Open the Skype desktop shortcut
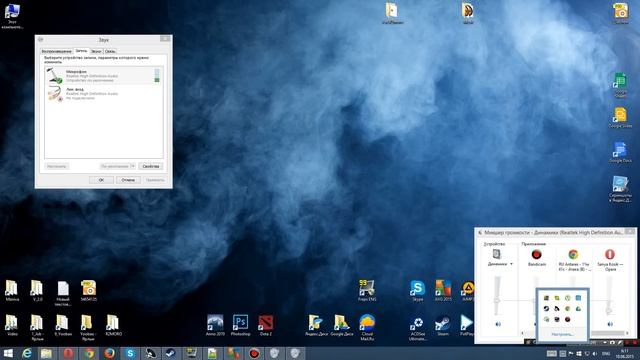The width and height of the screenshot is (640, 360). coord(417,291)
